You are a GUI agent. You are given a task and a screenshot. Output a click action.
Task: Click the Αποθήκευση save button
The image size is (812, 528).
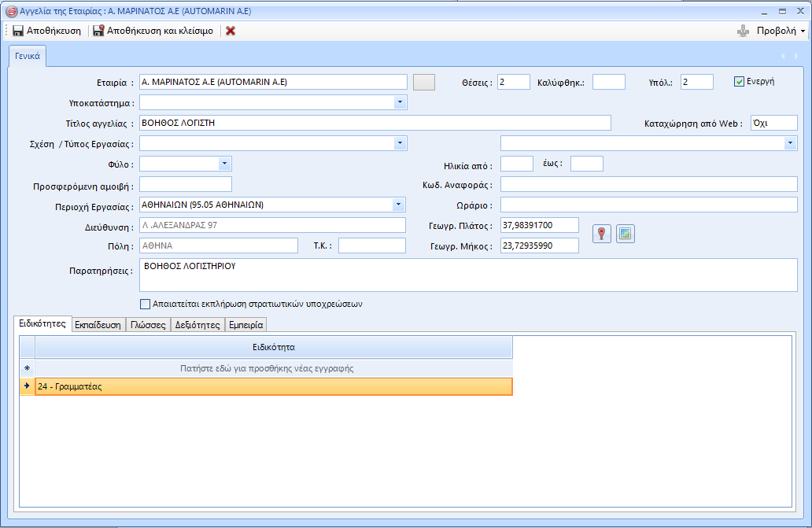pos(47,31)
